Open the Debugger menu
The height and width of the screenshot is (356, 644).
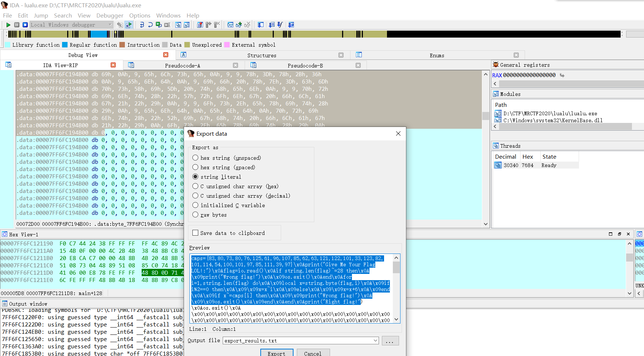[x=110, y=15]
